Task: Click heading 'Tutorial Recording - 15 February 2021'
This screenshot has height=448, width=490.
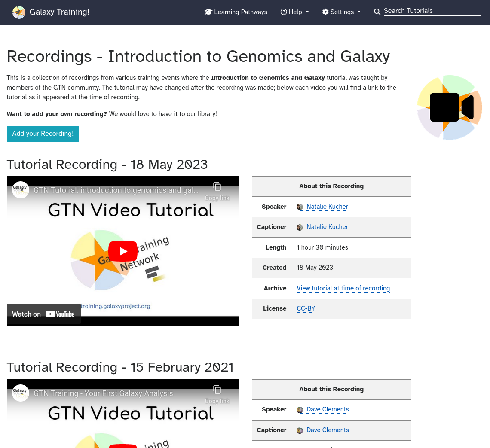Action: point(120,367)
